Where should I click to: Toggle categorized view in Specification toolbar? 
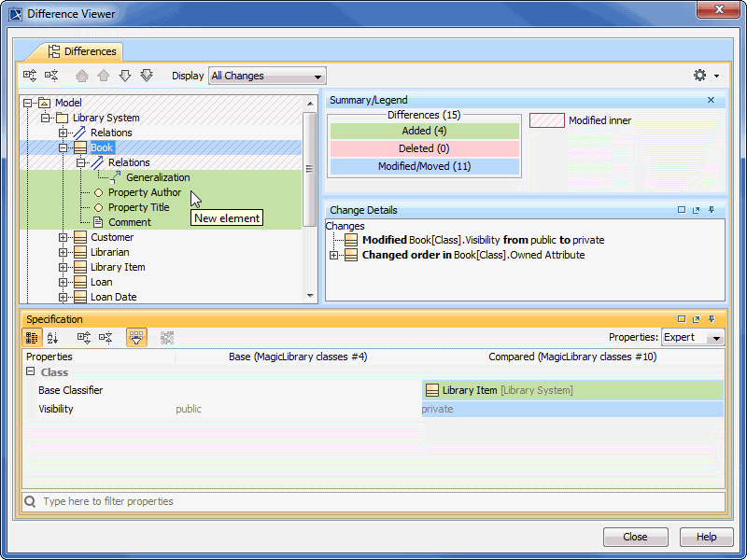click(32, 338)
